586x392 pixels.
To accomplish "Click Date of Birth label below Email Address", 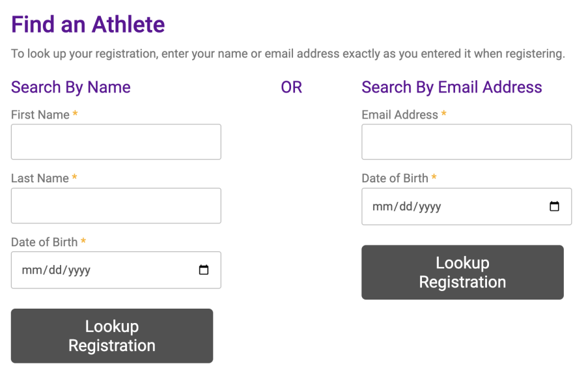I will pos(395,178).
